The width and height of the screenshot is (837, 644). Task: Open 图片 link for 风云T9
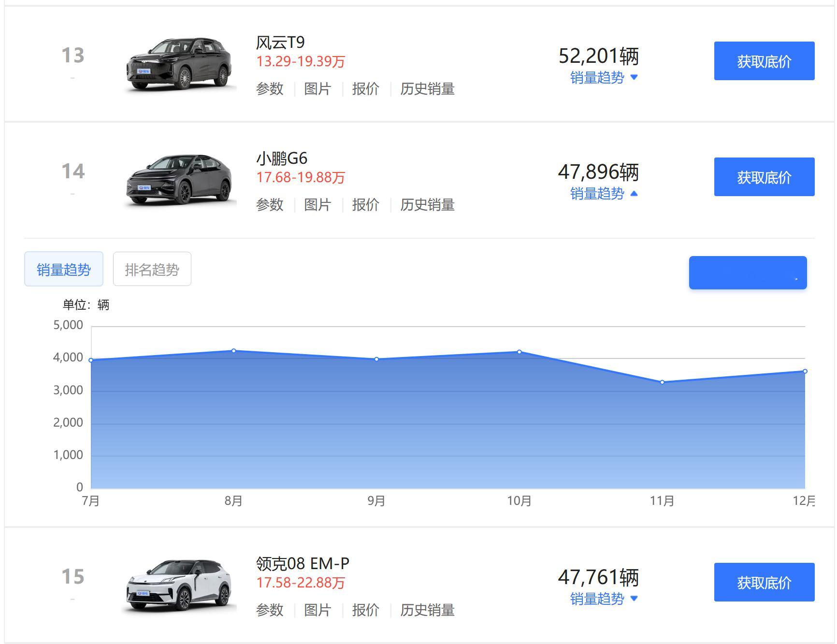click(x=317, y=89)
